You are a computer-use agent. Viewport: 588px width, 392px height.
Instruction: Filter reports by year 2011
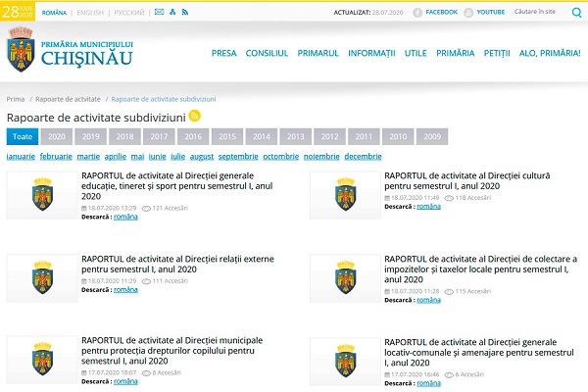click(364, 136)
